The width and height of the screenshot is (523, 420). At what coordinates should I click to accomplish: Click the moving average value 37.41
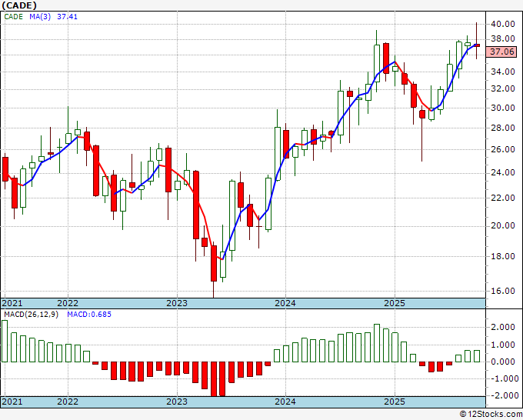[67, 17]
